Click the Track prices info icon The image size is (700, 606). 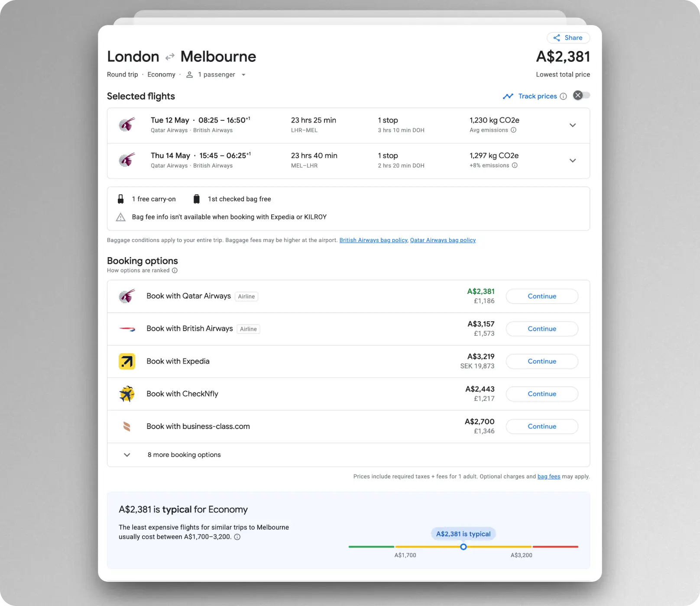tap(563, 96)
